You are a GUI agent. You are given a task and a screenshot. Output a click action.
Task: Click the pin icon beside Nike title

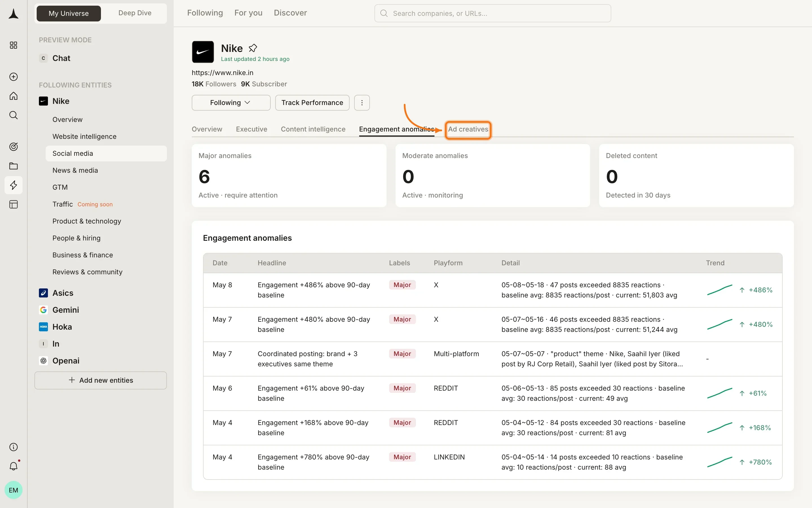[253, 48]
